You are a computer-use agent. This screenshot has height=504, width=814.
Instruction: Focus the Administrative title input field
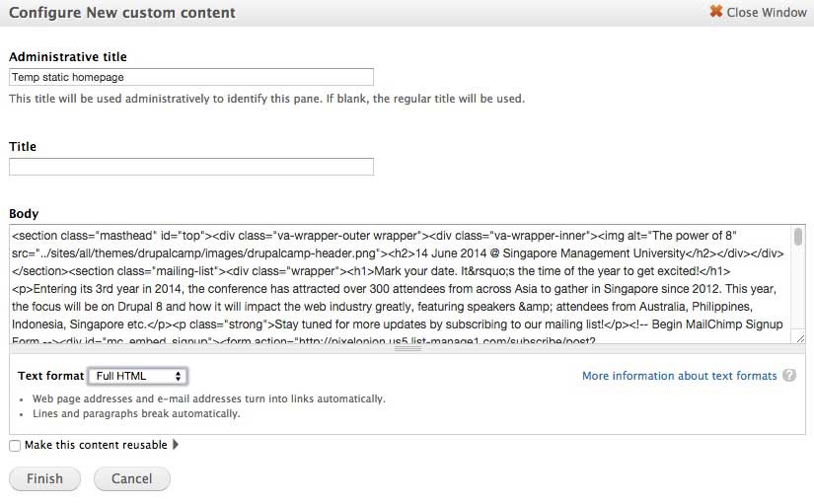click(x=191, y=77)
